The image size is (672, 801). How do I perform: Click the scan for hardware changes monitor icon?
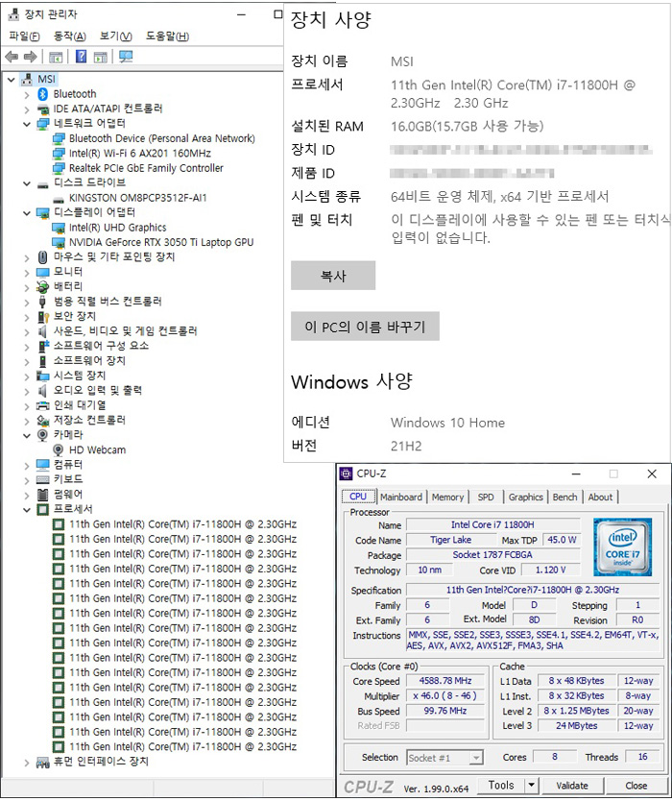pos(126,57)
